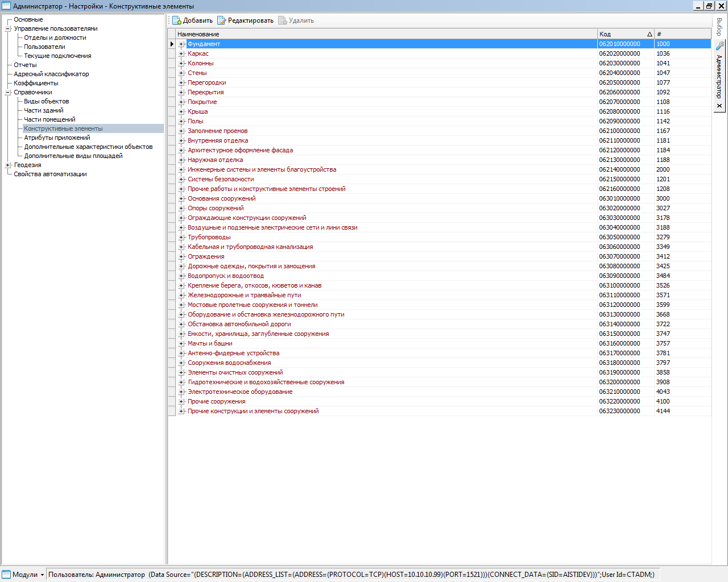Image resolution: width=728 pixels, height=582 pixels.
Task: Click the greyed-out Удалить (Delete) icon
Action: (x=283, y=20)
